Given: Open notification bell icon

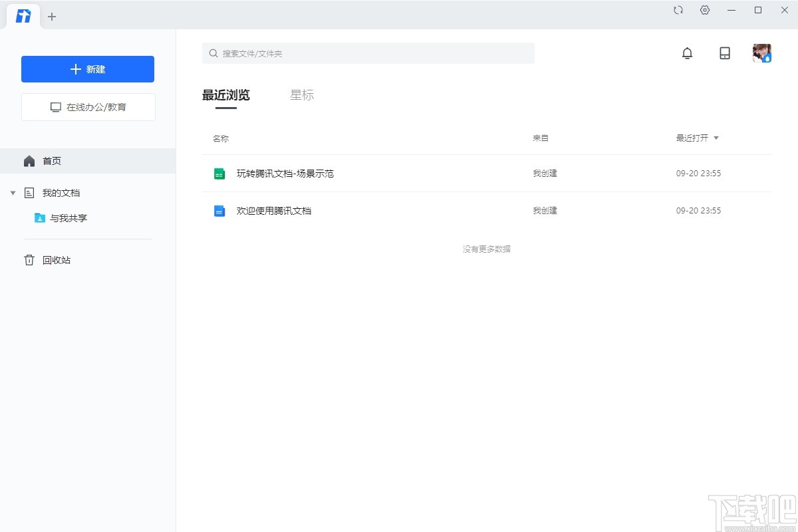Looking at the screenshot, I should [x=688, y=53].
